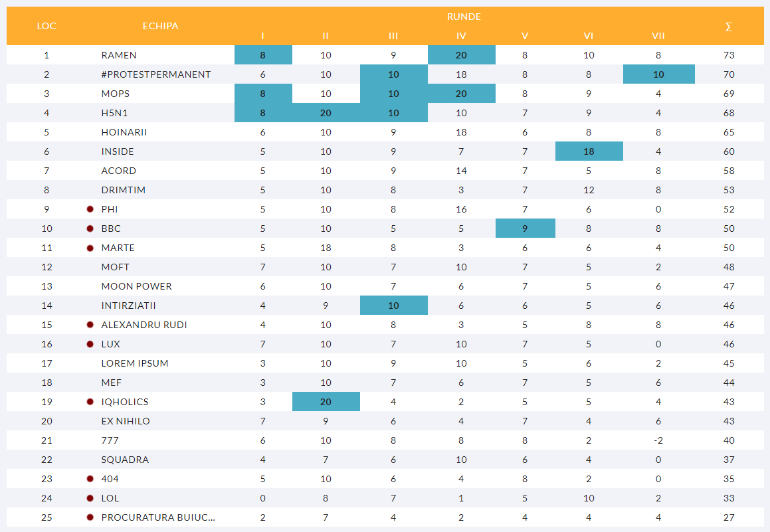Click INSIDE's highlighted round VI score 18
The height and width of the screenshot is (532, 770).
(x=589, y=151)
